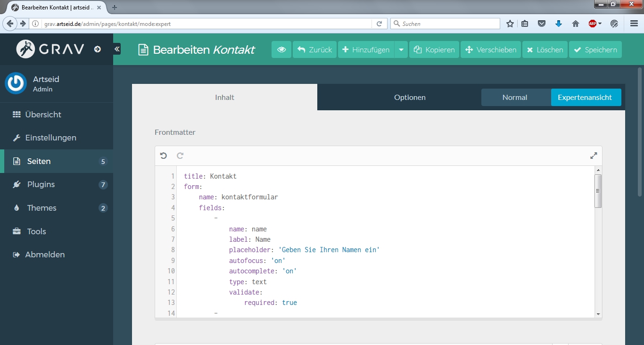Open the Optionen tab

[410, 98]
